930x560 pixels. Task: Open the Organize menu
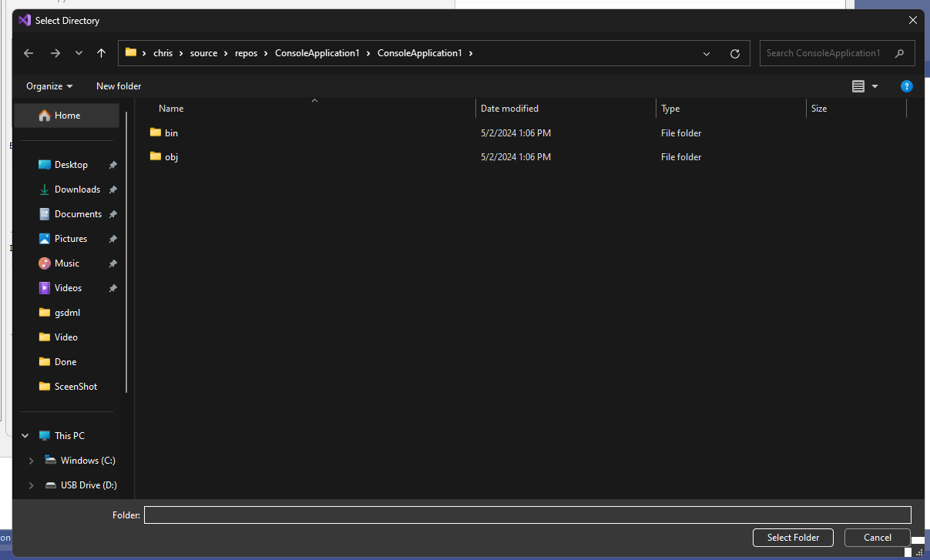point(49,86)
